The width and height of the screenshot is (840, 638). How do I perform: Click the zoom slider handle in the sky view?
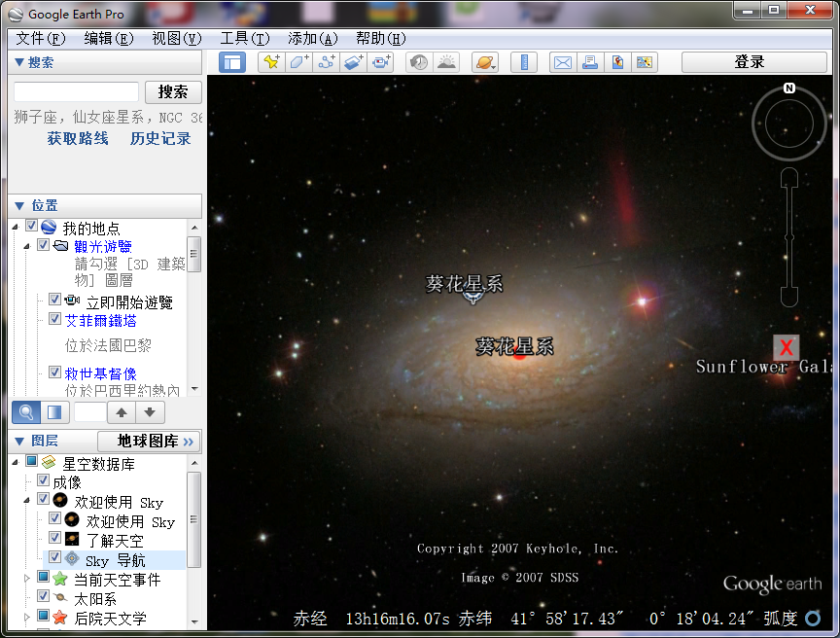pos(789,236)
